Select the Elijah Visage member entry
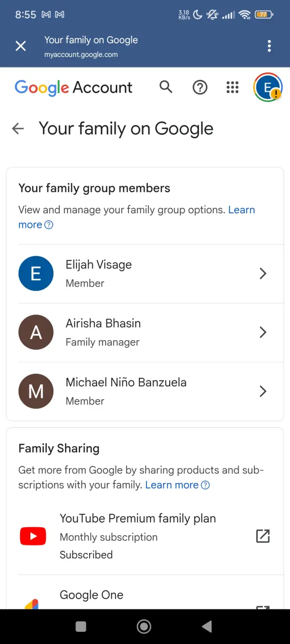 point(145,274)
